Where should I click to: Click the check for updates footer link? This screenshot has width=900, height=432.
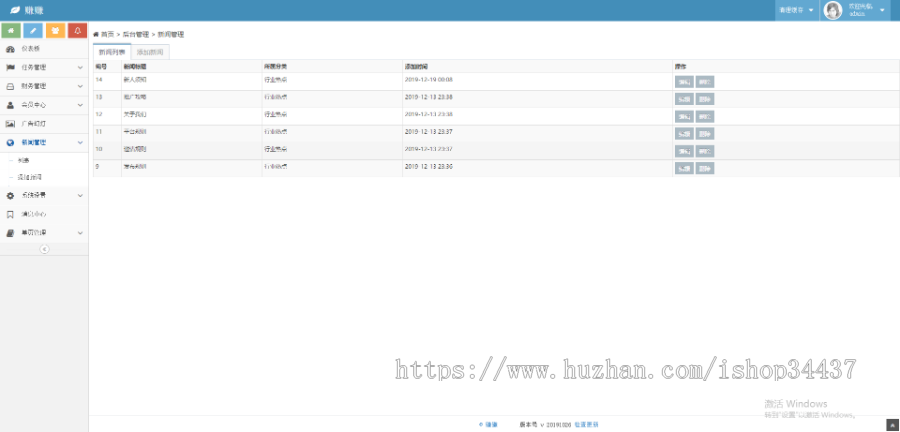pos(586,425)
